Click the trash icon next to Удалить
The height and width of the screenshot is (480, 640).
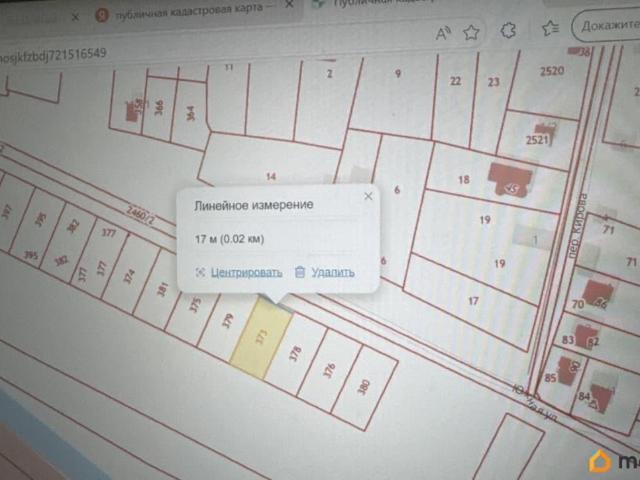[300, 272]
